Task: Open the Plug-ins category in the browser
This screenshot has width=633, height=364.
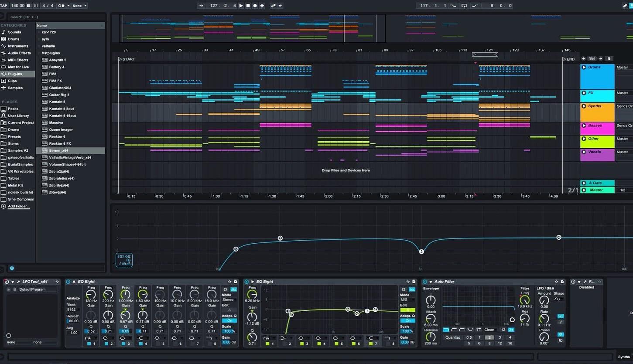Action: [16, 74]
